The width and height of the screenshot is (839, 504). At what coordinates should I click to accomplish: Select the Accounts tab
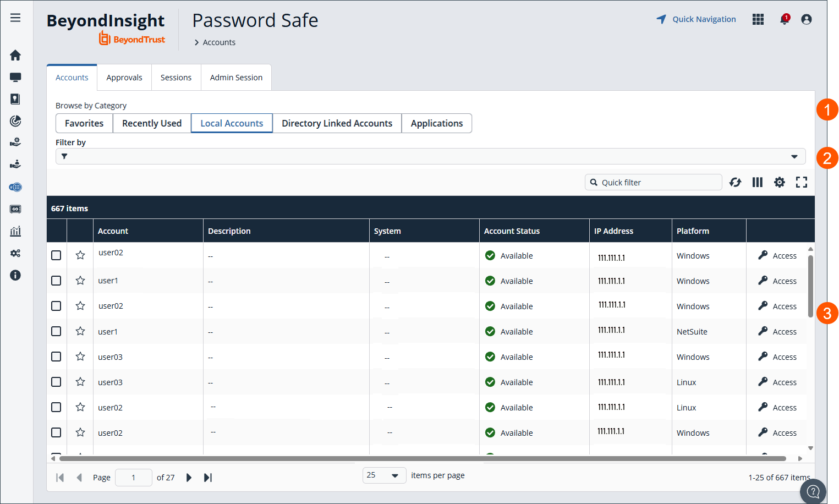point(72,78)
